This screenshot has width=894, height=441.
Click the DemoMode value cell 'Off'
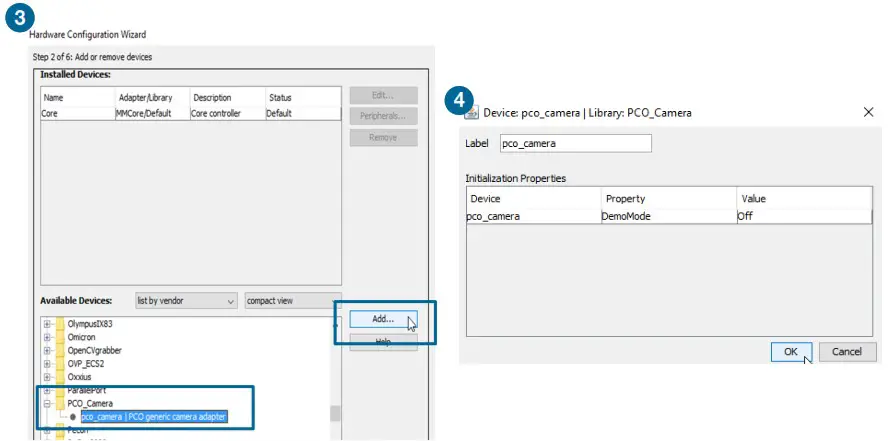[x=804, y=216]
